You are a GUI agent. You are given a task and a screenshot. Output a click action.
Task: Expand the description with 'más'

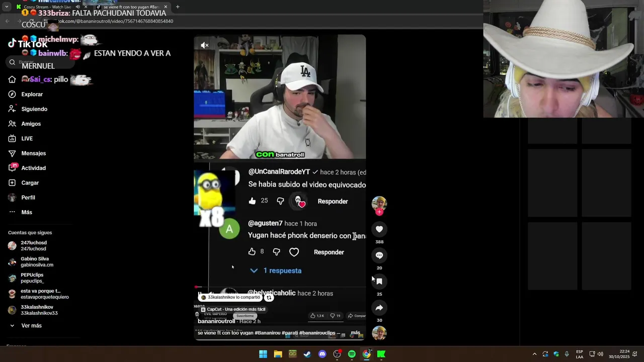355,333
